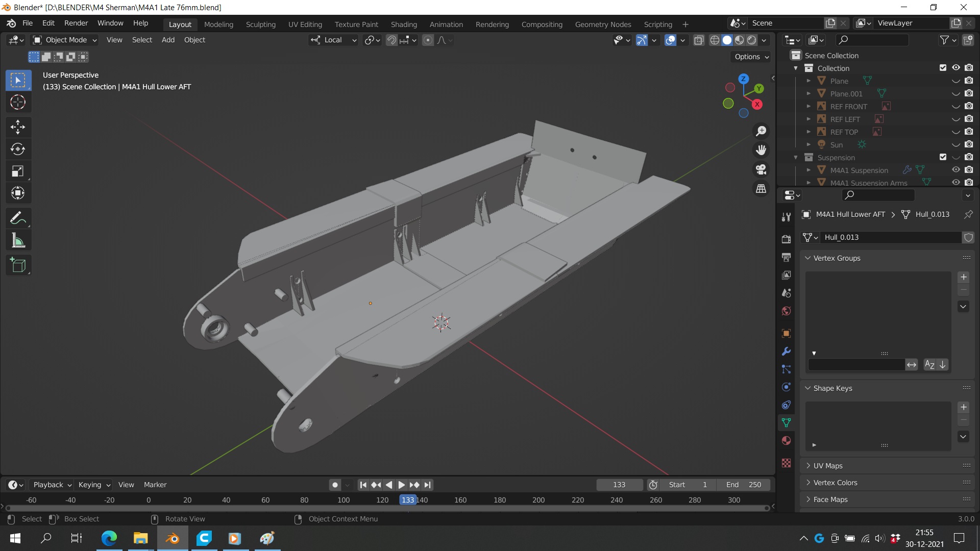Toggle camera view in viewport
The image size is (980, 551).
(x=761, y=169)
